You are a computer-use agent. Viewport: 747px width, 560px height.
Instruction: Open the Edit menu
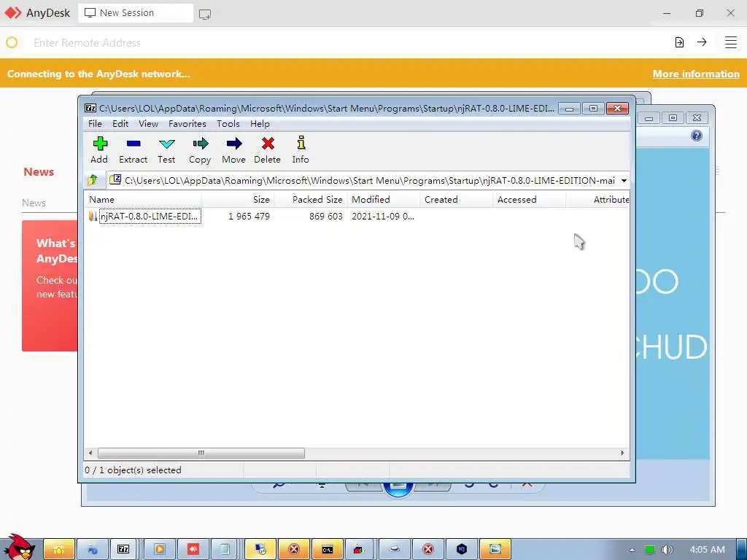click(x=120, y=124)
